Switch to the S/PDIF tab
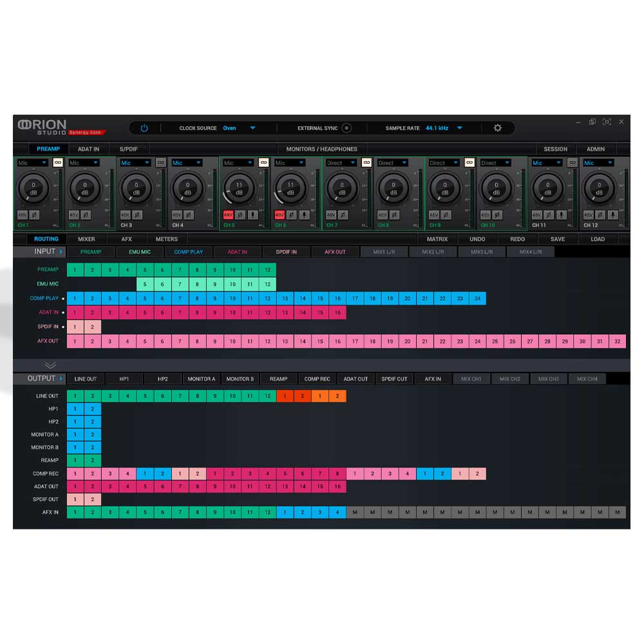Viewport: 644px width, 644px height. 129,149
